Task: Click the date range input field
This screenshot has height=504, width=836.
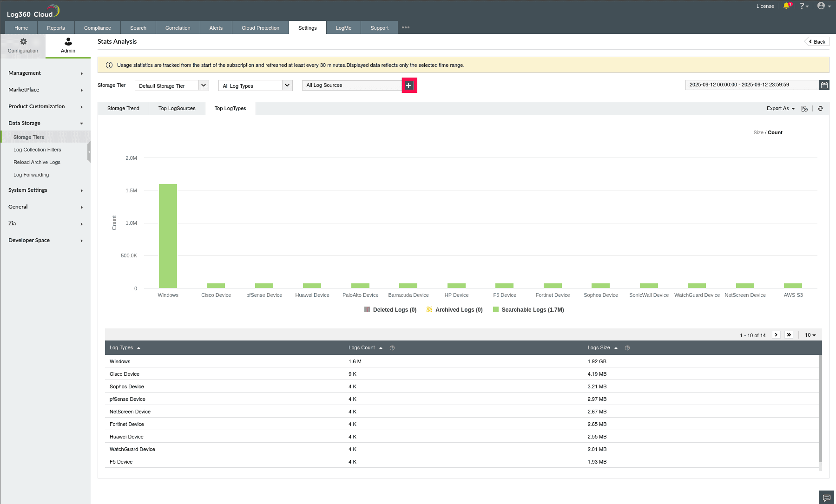Action: 752,85
